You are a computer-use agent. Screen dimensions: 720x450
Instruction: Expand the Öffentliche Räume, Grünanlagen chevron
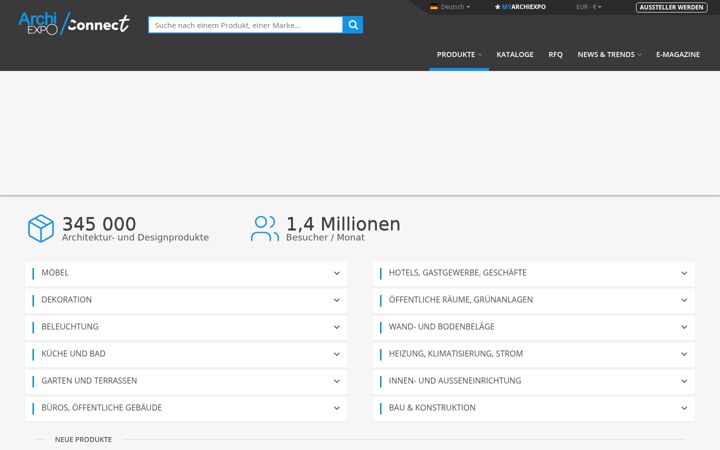[x=684, y=300]
